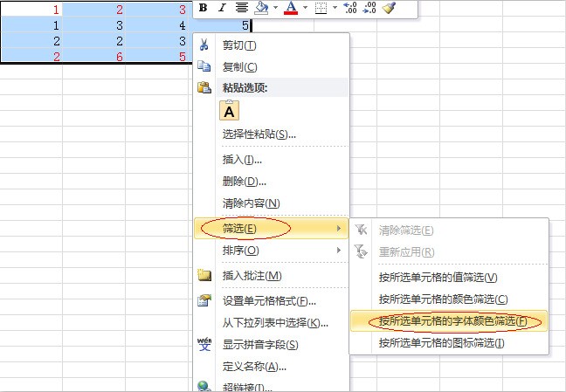Choose 定义名称(A)... entry

(271, 367)
